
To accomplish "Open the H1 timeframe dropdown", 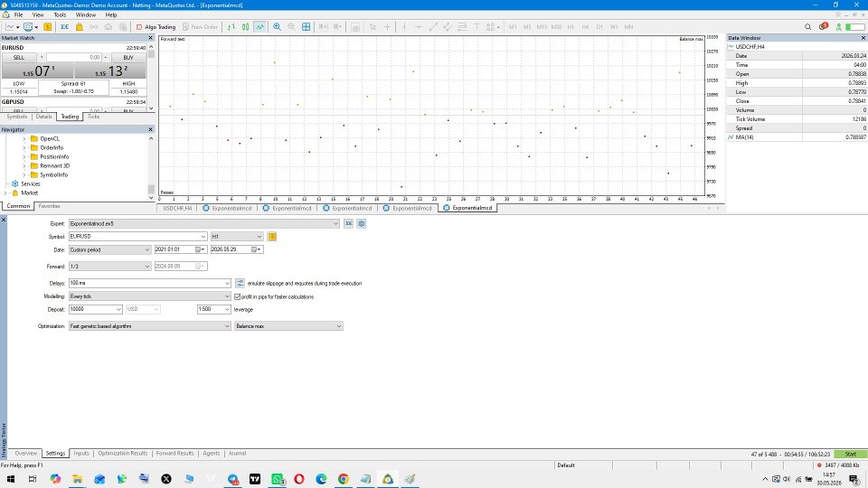I will coord(259,236).
